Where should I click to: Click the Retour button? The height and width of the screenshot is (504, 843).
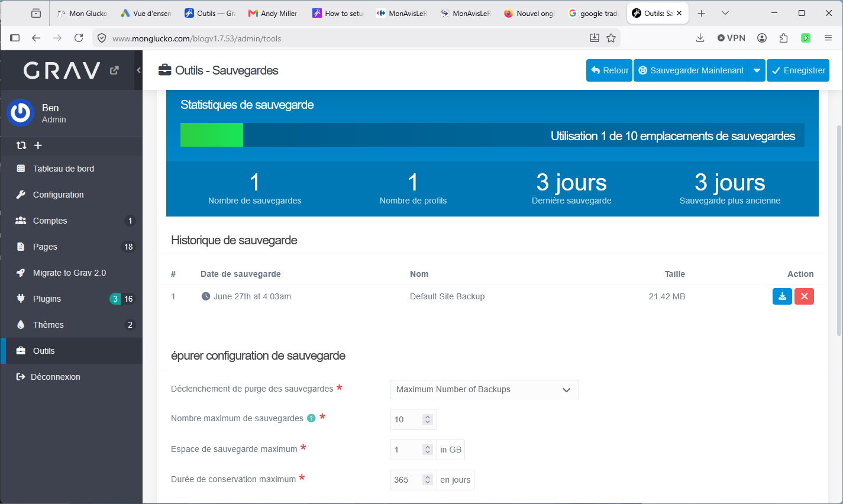coord(609,70)
